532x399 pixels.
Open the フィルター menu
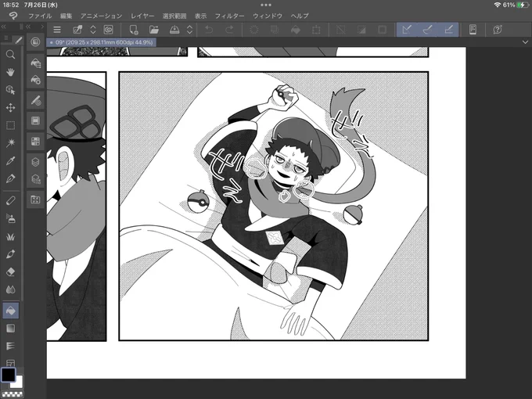click(230, 16)
